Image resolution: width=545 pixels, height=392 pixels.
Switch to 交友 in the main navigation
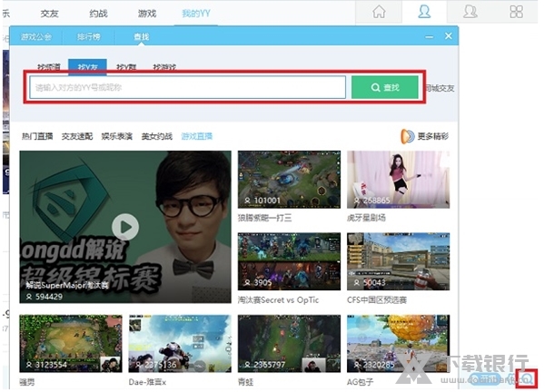[x=49, y=14]
